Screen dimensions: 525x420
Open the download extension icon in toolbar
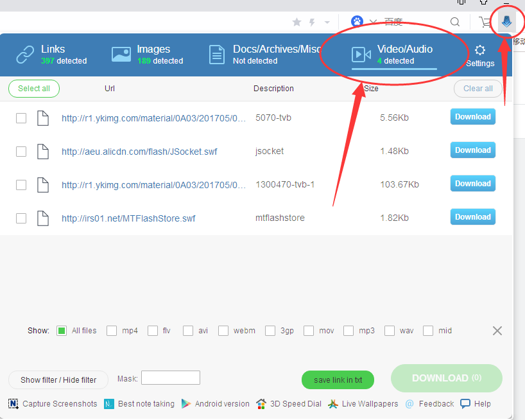pos(506,21)
